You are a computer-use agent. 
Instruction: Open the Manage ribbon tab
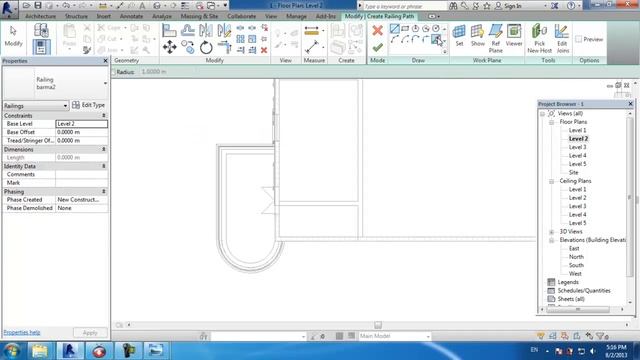(296, 16)
